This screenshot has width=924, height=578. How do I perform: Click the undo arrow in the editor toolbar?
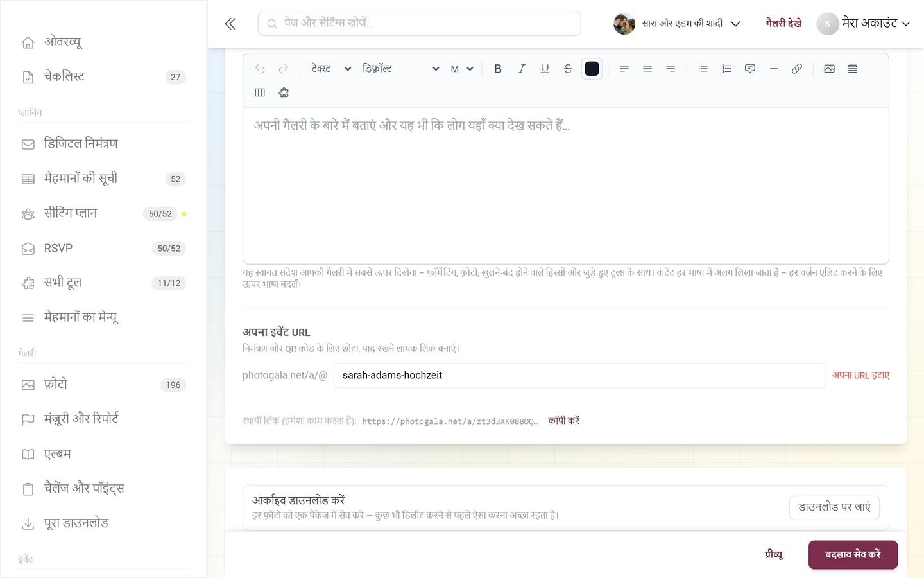pyautogui.click(x=260, y=69)
